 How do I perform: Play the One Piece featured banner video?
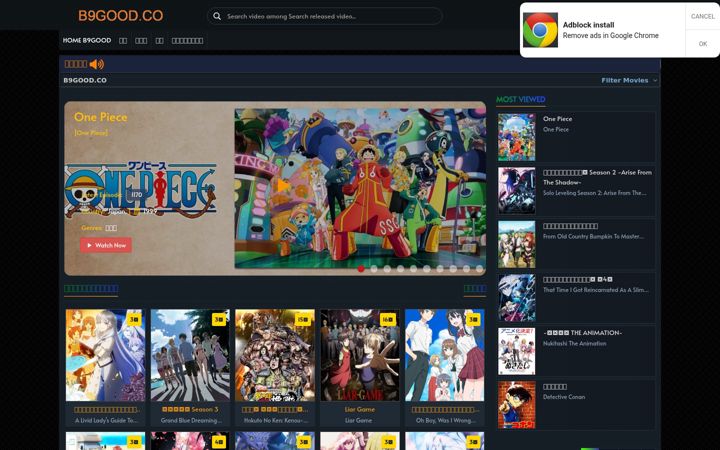pos(283,186)
